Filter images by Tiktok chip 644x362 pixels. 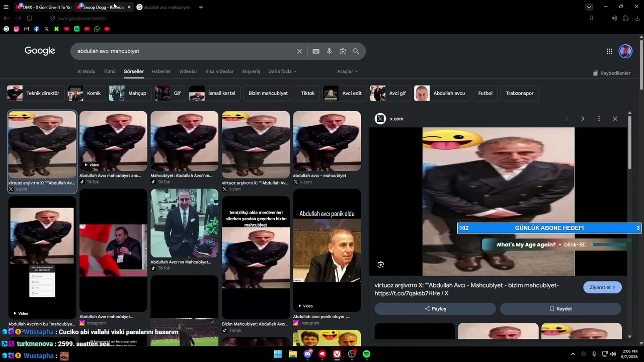click(308, 94)
